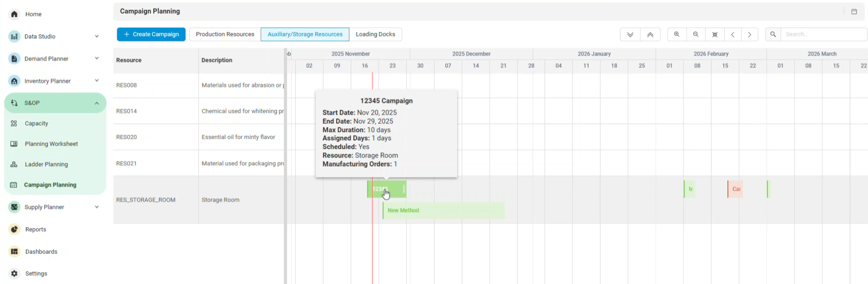This screenshot has height=284, width=868.
Task: Click the Dashboards icon
Action: pyautogui.click(x=15, y=251)
